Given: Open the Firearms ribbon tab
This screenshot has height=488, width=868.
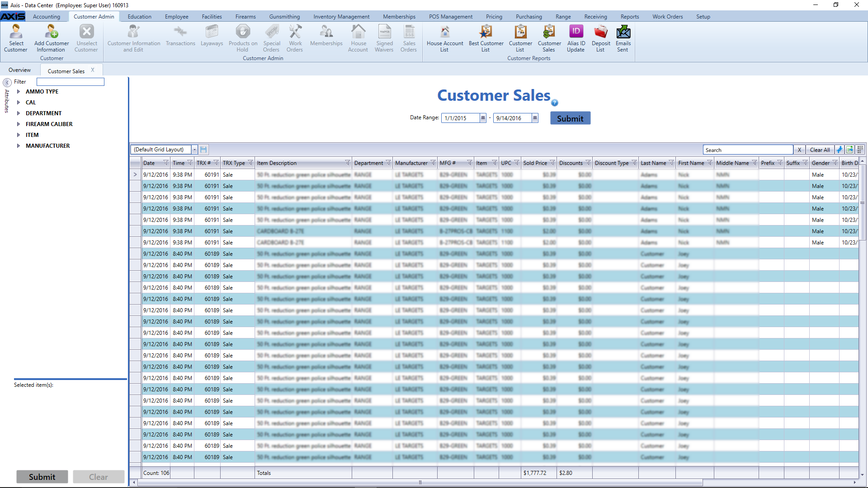Looking at the screenshot, I should click(245, 17).
